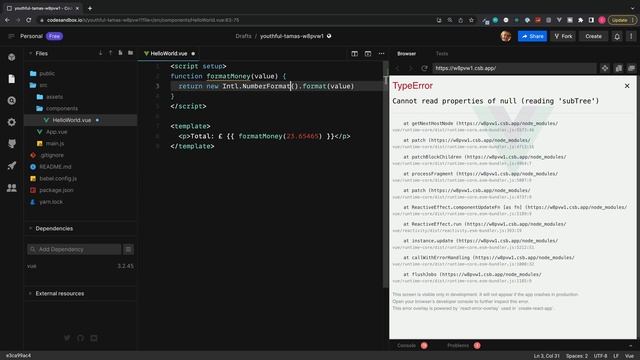Select HelloWorld.vue in file tree
Viewport: 640px width, 360px height.
tap(80, 120)
